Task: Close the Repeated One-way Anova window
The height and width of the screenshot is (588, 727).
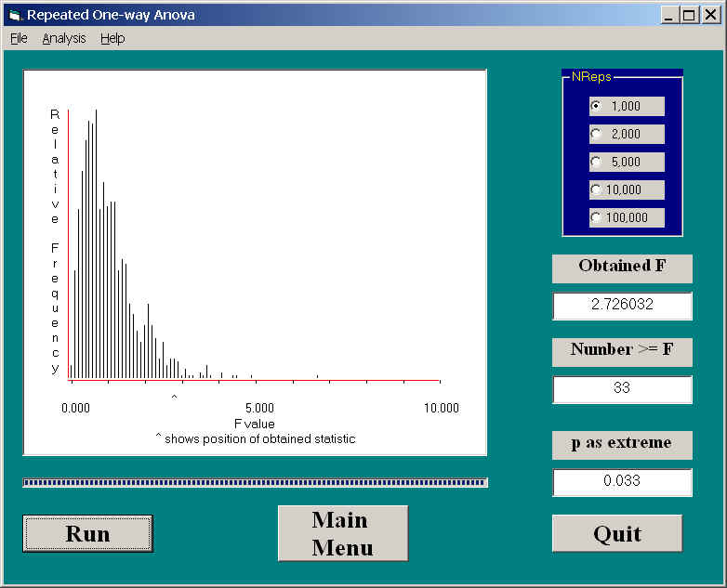Action: point(710,15)
